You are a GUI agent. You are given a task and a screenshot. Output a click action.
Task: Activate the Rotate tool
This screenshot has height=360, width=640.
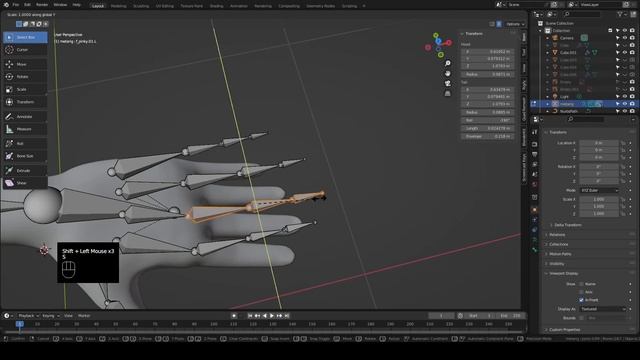25,77
